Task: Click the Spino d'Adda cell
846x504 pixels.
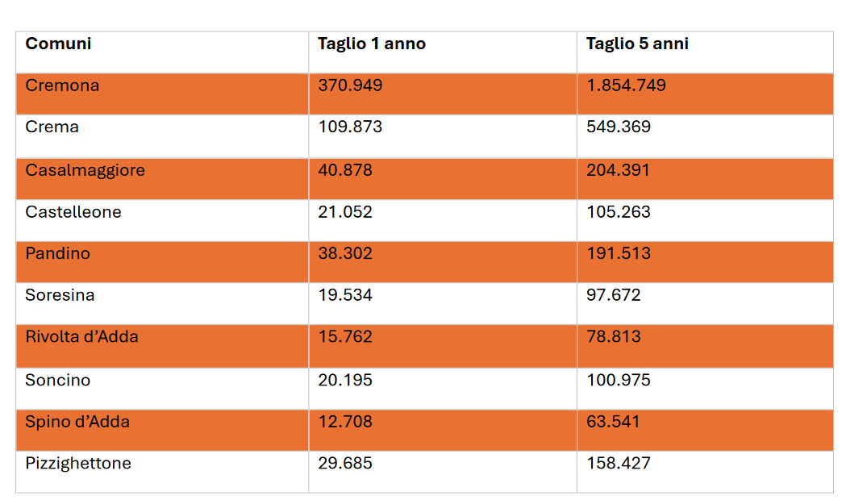Action: pos(77,422)
